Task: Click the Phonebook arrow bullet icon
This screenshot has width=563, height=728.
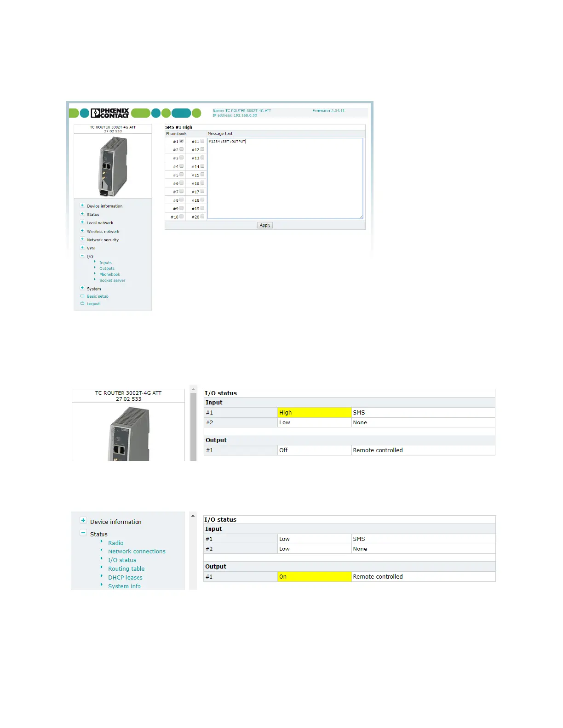Action: tap(95, 273)
